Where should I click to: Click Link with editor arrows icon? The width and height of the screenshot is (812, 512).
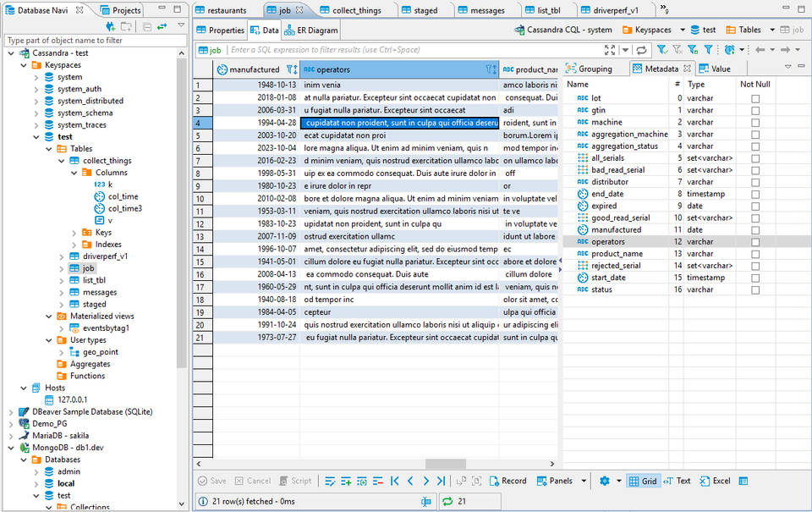162,26
